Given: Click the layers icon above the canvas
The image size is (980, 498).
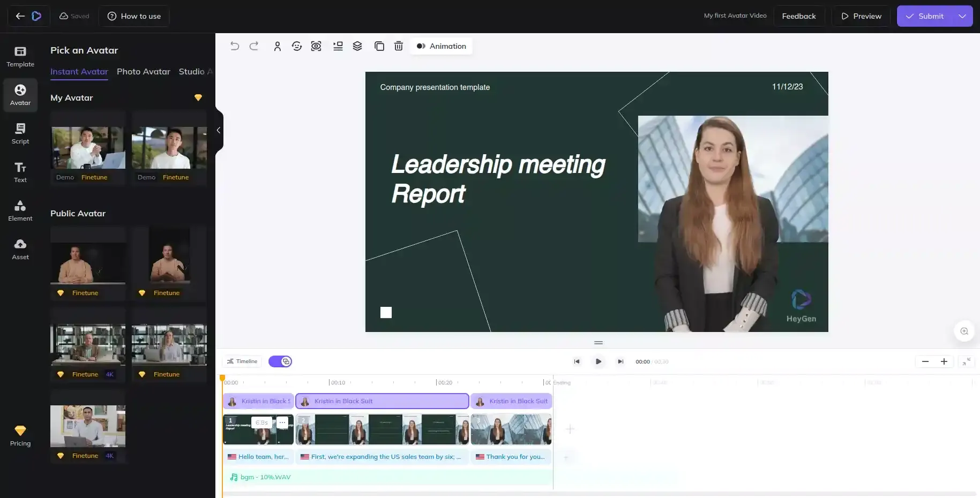Looking at the screenshot, I should coord(357,46).
